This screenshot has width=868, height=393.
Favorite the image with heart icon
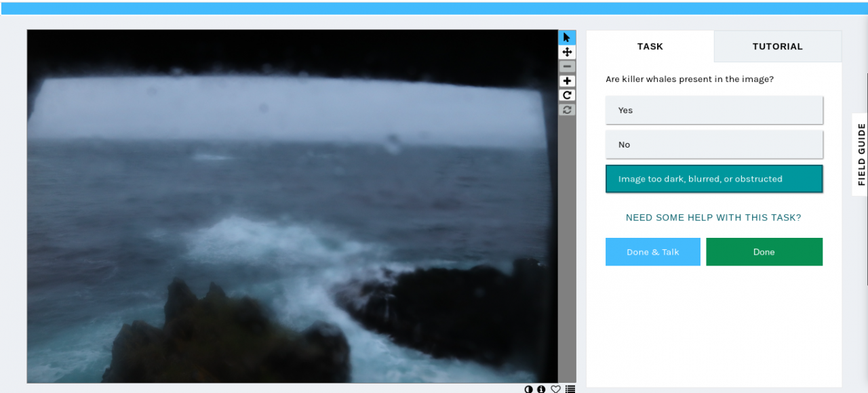pos(555,389)
